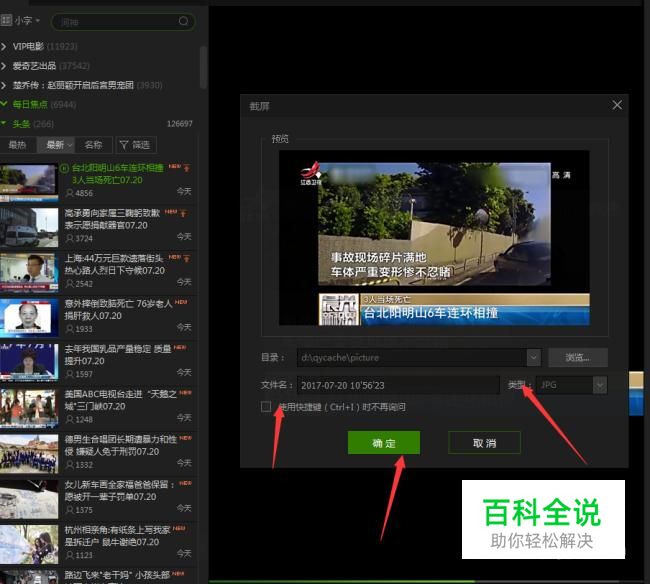Close the 截屏 dialog
This screenshot has height=584, width=650.
617,105
